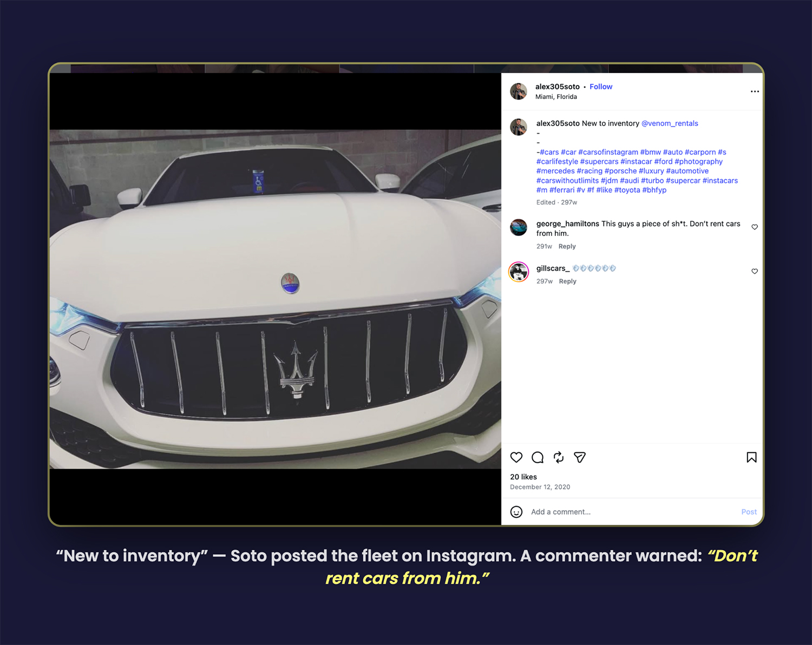The height and width of the screenshot is (645, 812).
Task: Open the #carlifestyle hashtag
Action: 557,162
